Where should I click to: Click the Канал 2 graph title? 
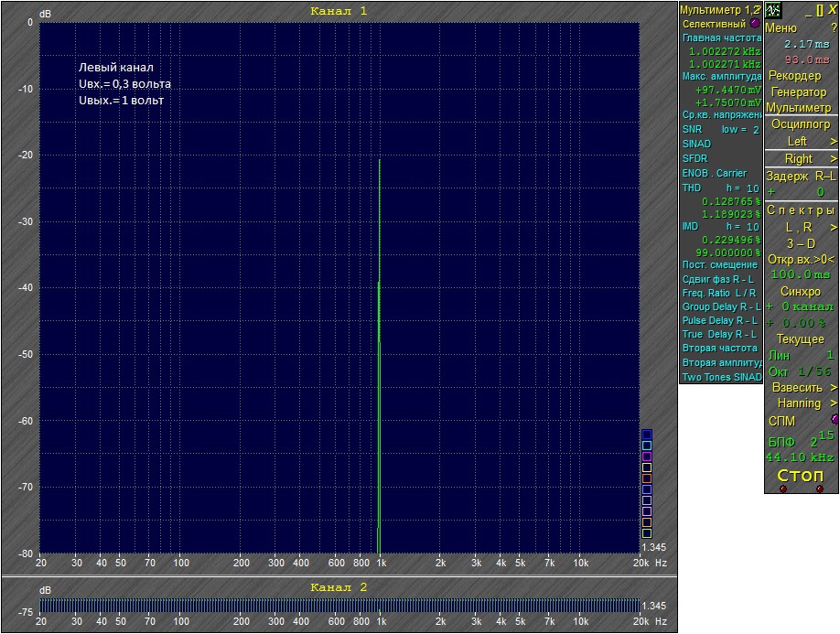click(x=339, y=587)
